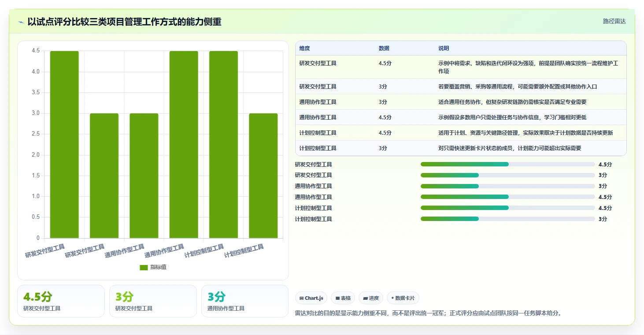Image resolution: width=644 pixels, height=335 pixels.
Task: Click the 表格 chip
Action: [343, 298]
